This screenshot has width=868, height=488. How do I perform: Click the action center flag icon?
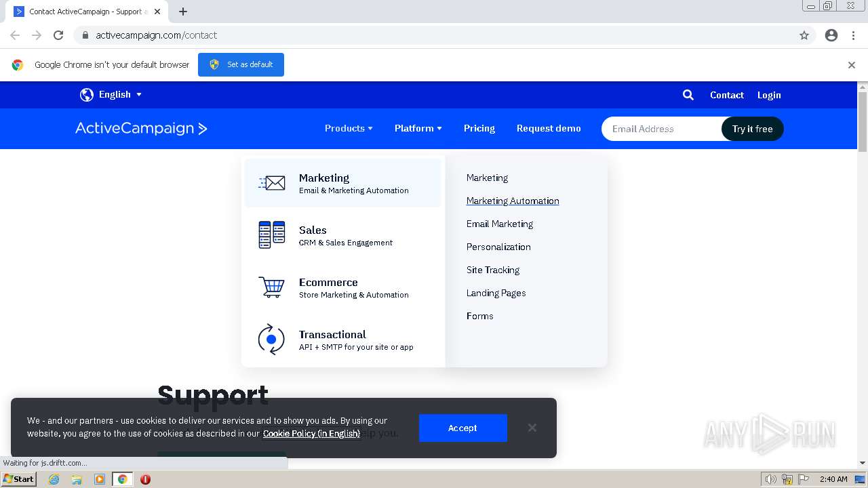pos(804,479)
